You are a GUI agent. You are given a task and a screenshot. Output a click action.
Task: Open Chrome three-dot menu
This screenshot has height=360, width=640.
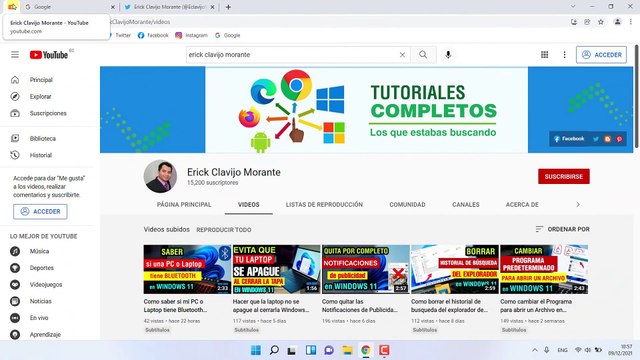(631, 22)
